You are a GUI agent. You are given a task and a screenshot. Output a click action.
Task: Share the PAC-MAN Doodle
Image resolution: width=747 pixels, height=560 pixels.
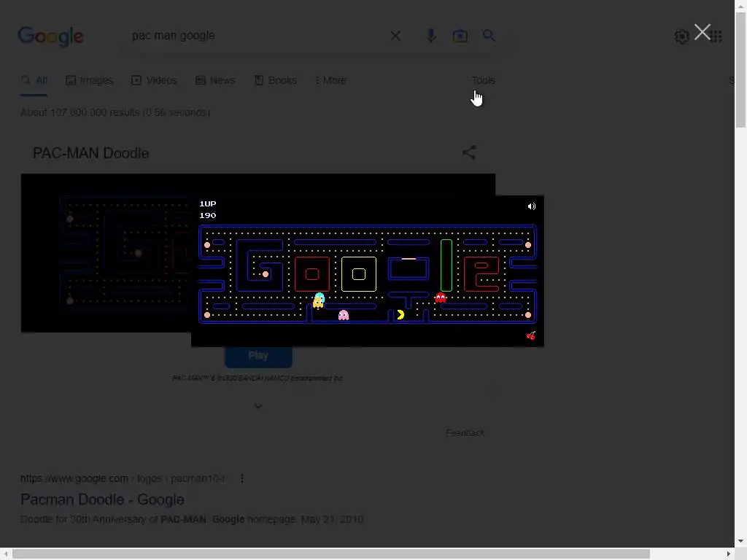pos(469,152)
